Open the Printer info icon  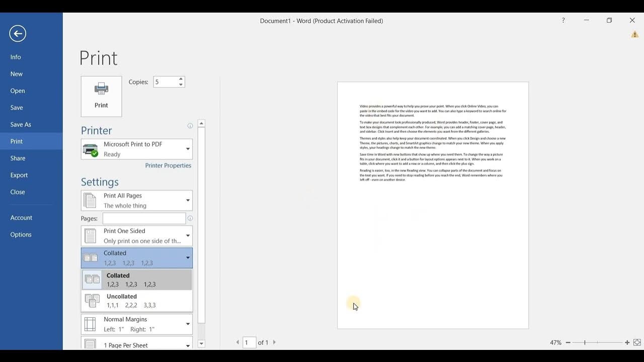(x=190, y=126)
